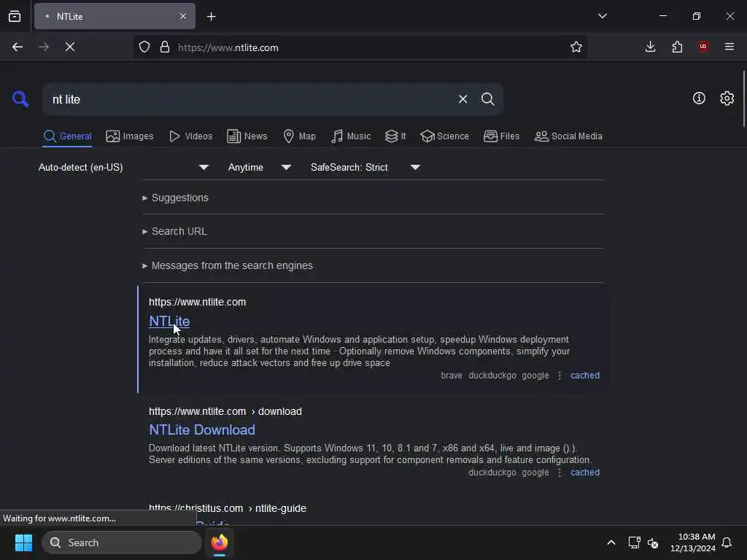Switch to Music category tab
Image resolution: width=747 pixels, height=560 pixels.
(351, 136)
